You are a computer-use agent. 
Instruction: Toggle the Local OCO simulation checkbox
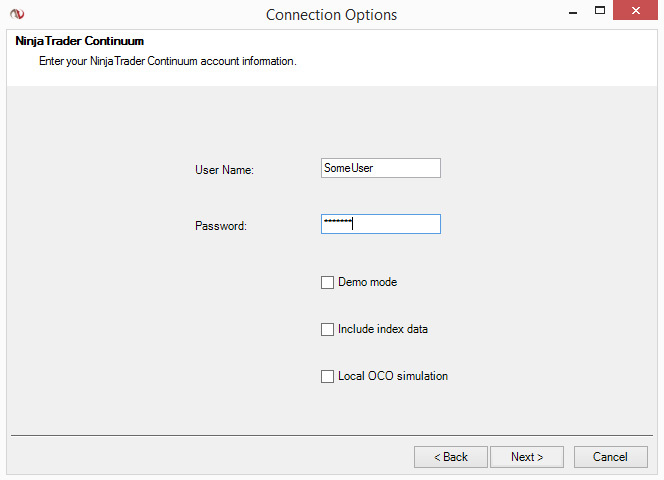327,377
